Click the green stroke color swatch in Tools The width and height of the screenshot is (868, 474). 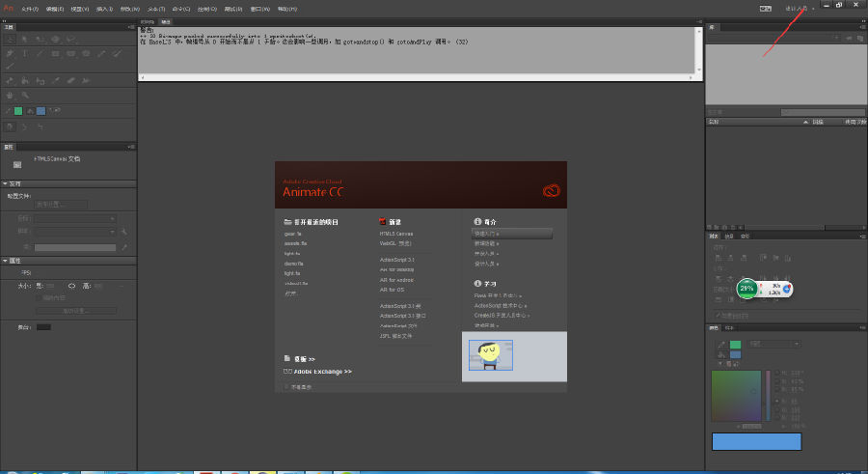pos(18,111)
